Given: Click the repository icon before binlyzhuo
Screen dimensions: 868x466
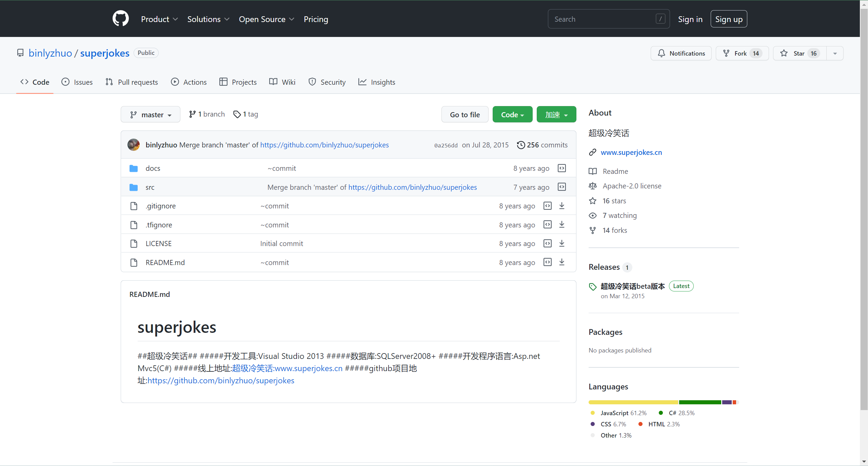Looking at the screenshot, I should pyautogui.click(x=20, y=53).
